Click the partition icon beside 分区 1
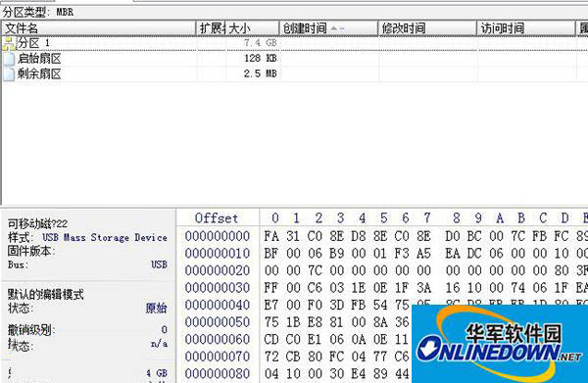Viewport: 588px width, 383px height. [x=10, y=43]
